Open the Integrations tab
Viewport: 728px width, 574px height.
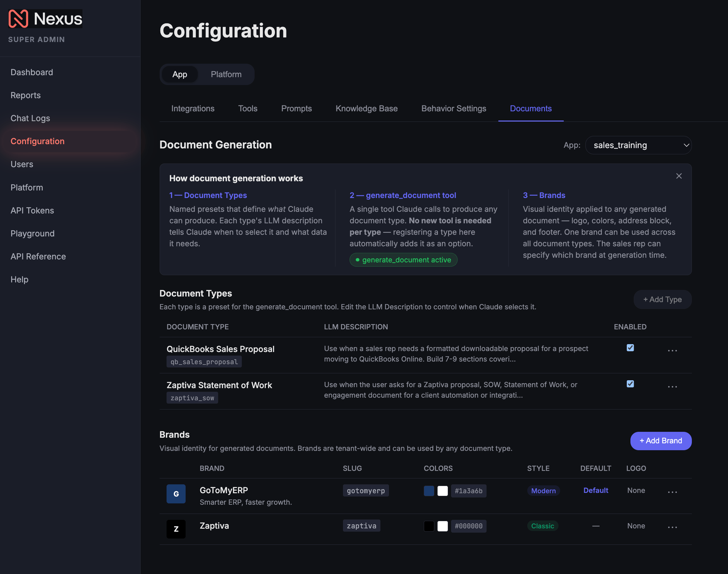[x=193, y=109]
